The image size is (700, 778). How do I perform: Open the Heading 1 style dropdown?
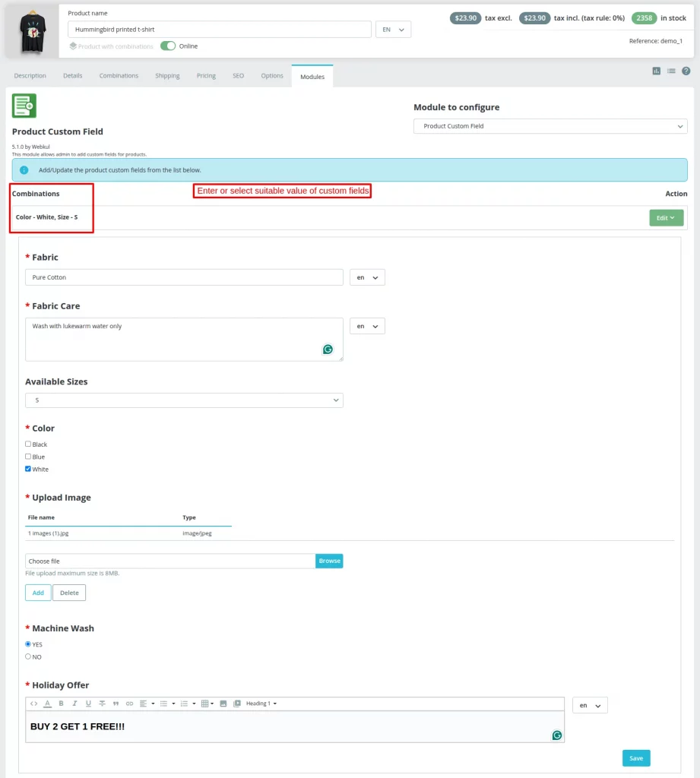coord(261,703)
